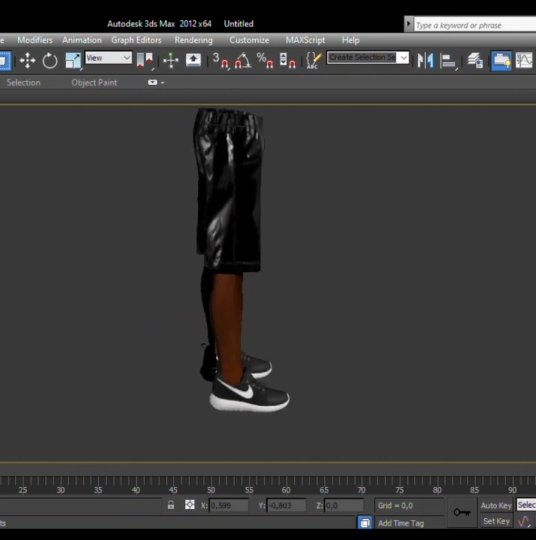
Task: Click the Set Keys key icon
Action: click(x=462, y=512)
